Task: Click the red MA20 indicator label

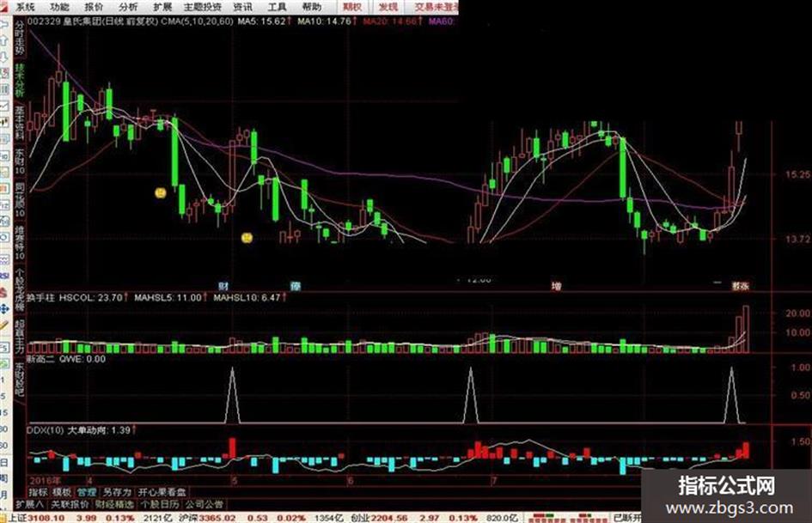Action: point(393,21)
